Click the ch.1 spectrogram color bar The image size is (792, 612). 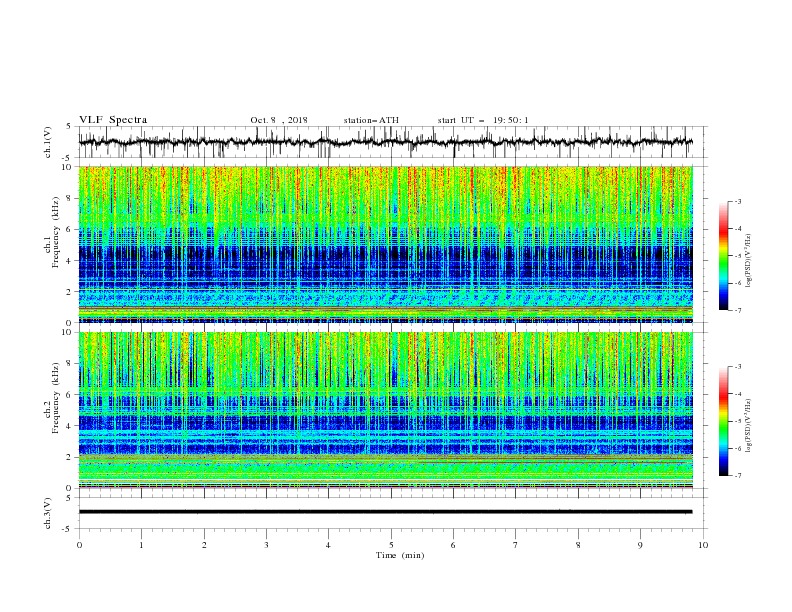[723, 256]
